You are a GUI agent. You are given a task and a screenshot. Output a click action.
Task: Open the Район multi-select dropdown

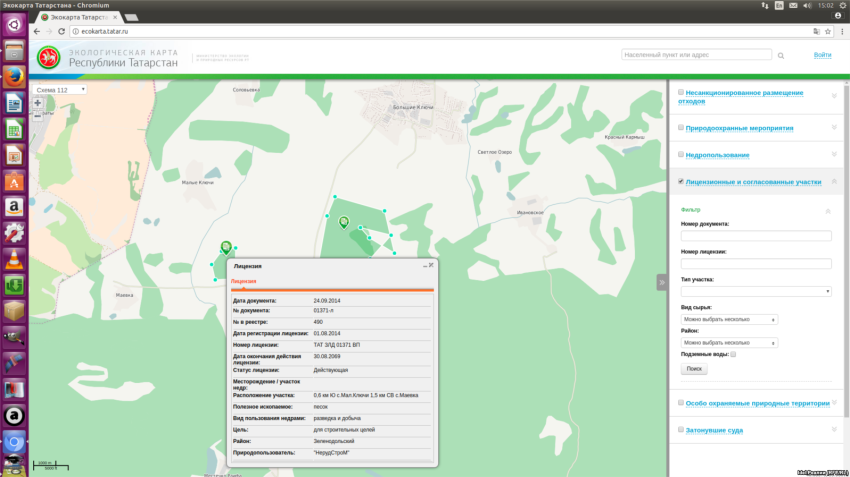coord(730,342)
